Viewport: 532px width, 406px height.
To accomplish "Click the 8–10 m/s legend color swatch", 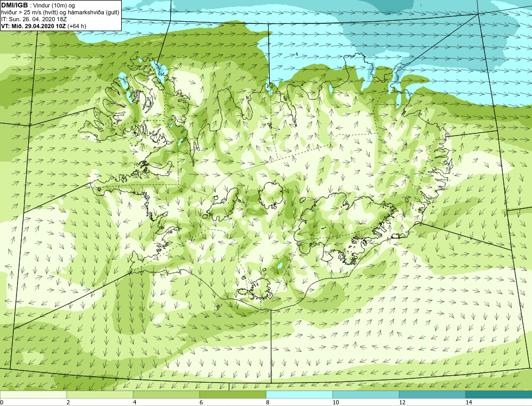I will tap(299, 394).
